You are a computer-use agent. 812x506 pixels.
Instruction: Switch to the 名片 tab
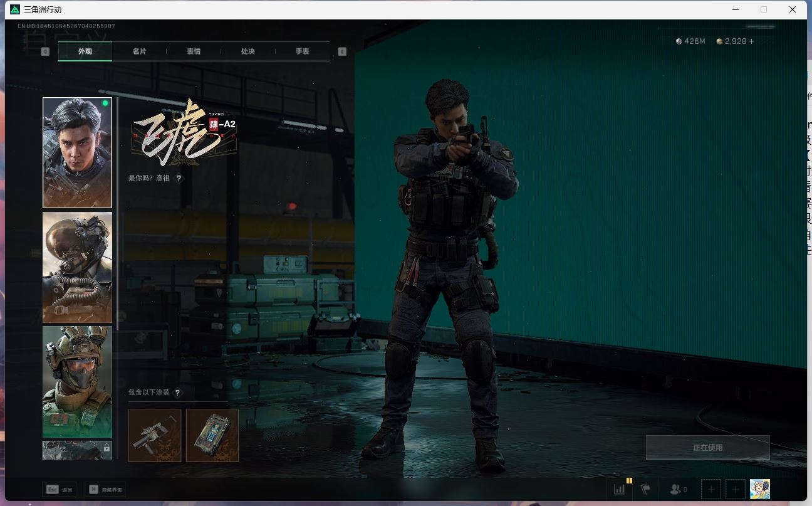[139, 51]
